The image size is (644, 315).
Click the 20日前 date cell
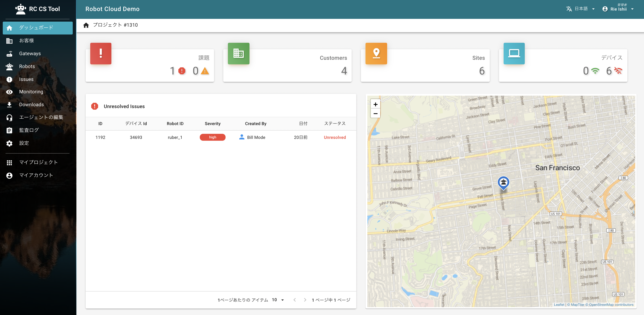301,137
